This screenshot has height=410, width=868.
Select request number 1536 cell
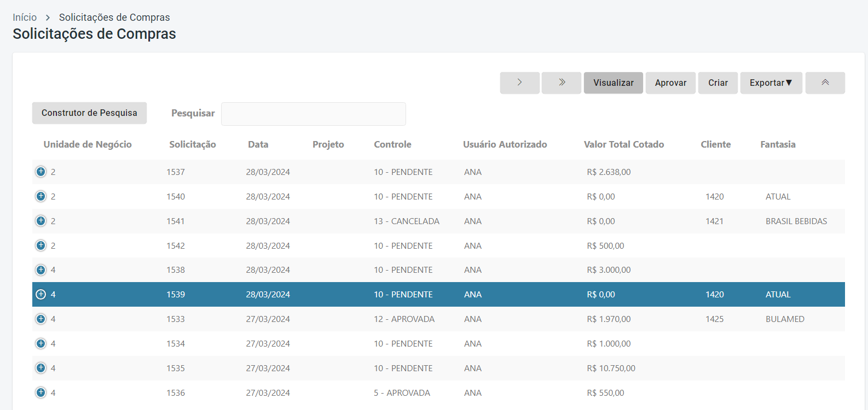pos(176,393)
